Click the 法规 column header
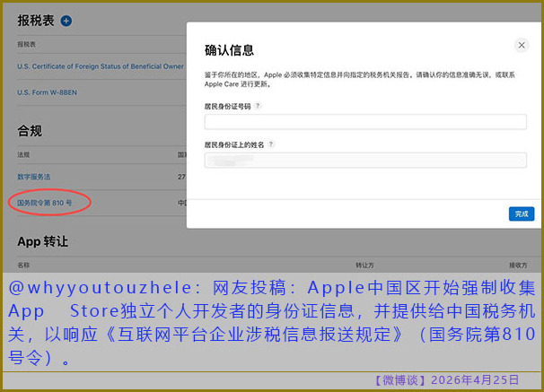The image size is (544, 392). coord(24,154)
